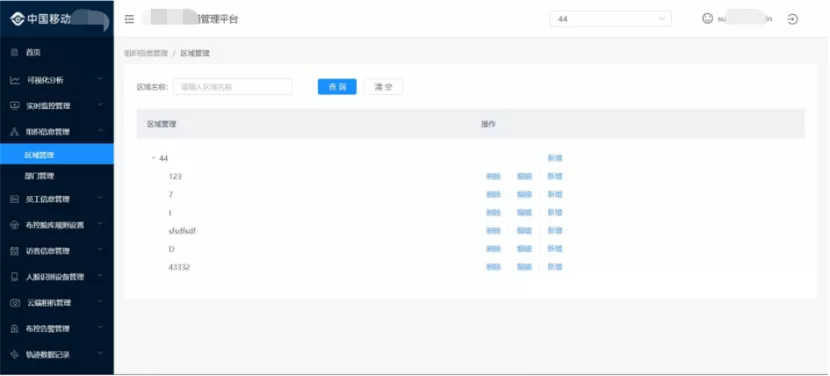Expand the 轨迹数据记录 menu chevron
The height and width of the screenshot is (376, 830).
pyautogui.click(x=101, y=354)
